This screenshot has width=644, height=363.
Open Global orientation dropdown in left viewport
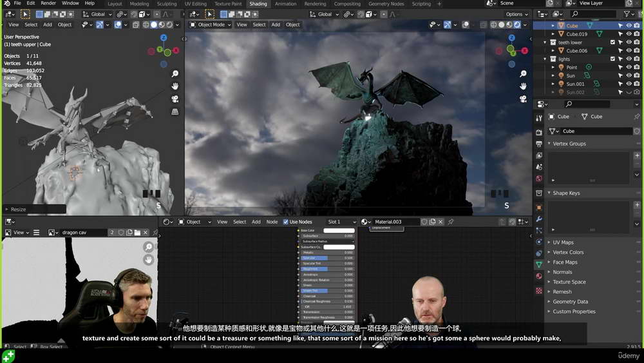[x=97, y=14]
